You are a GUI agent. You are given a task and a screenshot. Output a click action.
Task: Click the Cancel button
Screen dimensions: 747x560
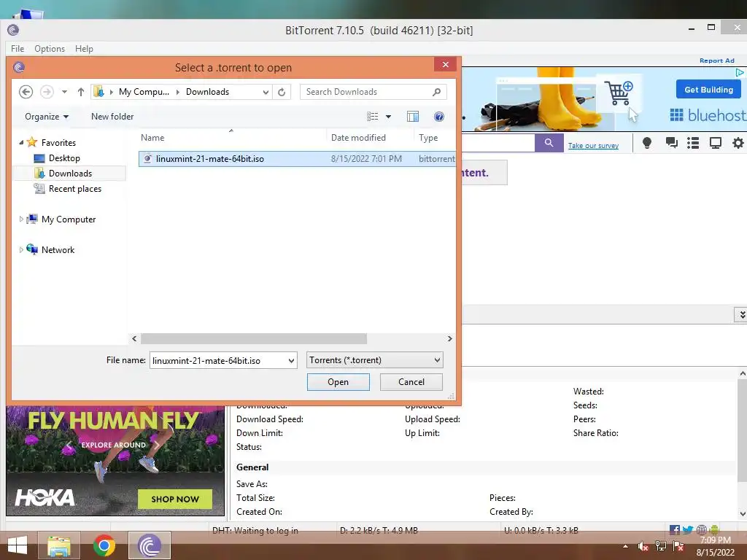click(411, 382)
